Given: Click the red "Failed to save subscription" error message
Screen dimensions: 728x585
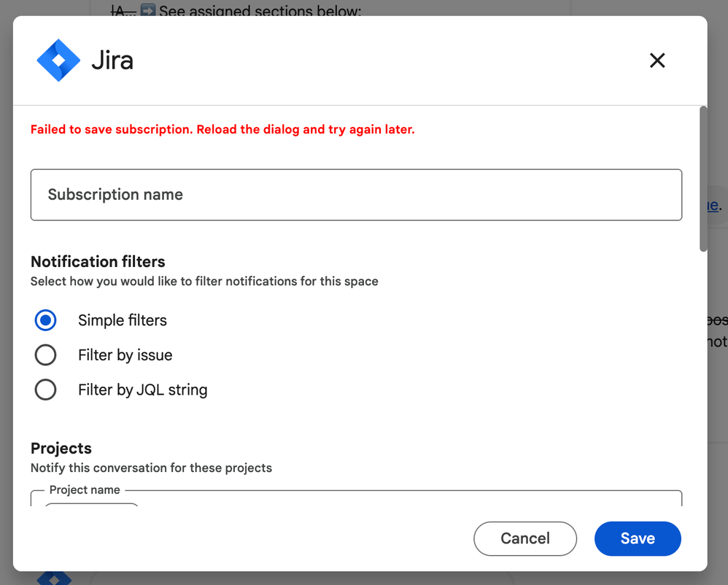Looking at the screenshot, I should point(222,130).
